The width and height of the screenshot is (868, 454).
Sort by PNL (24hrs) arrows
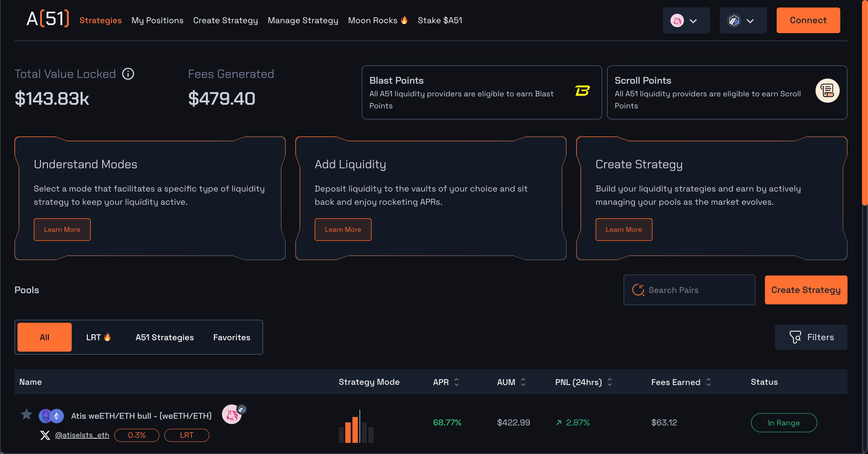[x=609, y=382]
